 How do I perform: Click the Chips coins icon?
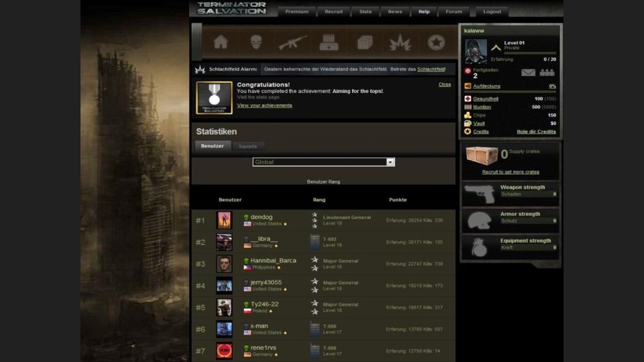tap(468, 115)
